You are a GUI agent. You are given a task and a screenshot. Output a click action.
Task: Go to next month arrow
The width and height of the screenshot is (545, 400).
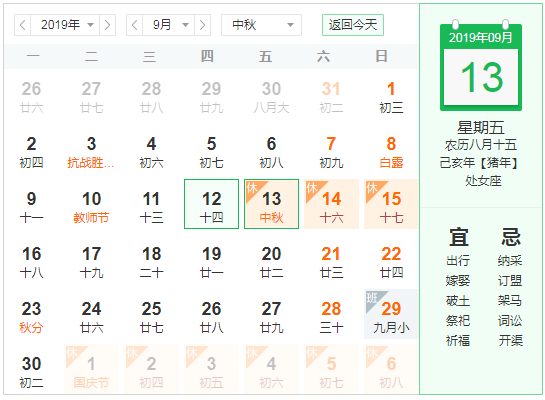[202, 25]
